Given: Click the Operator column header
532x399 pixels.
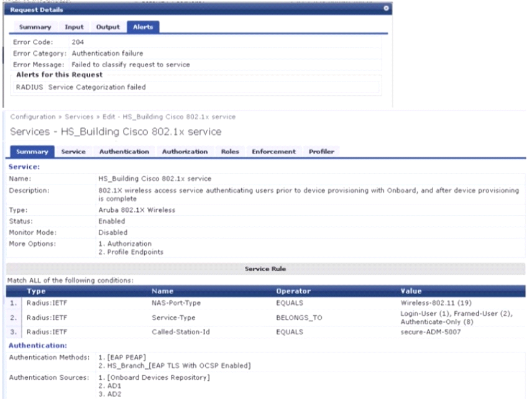Looking at the screenshot, I should click(x=293, y=291).
